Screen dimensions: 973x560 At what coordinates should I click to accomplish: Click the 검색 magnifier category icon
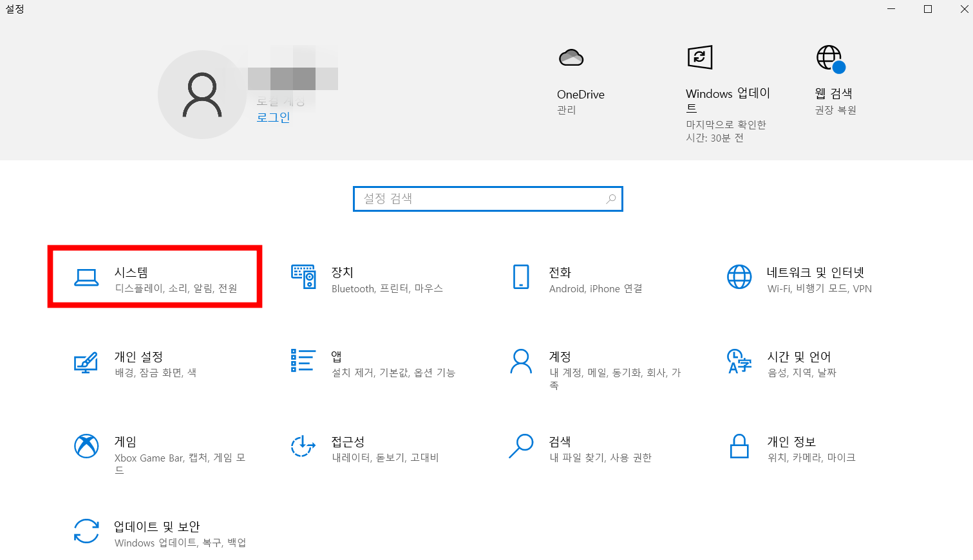[x=521, y=445]
